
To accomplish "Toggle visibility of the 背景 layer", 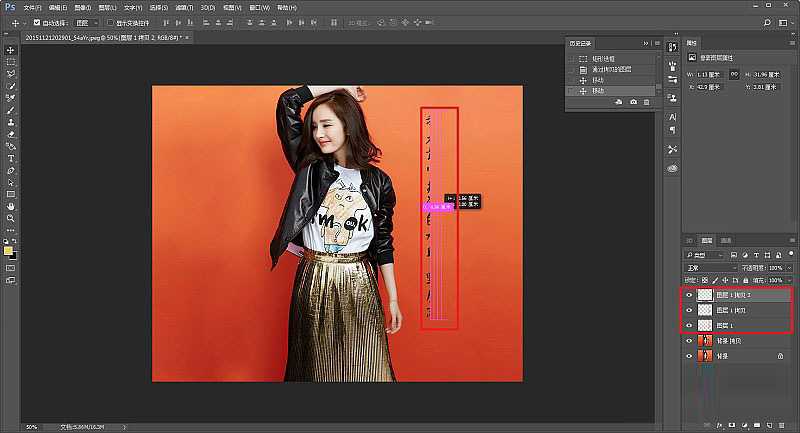I will [x=689, y=355].
